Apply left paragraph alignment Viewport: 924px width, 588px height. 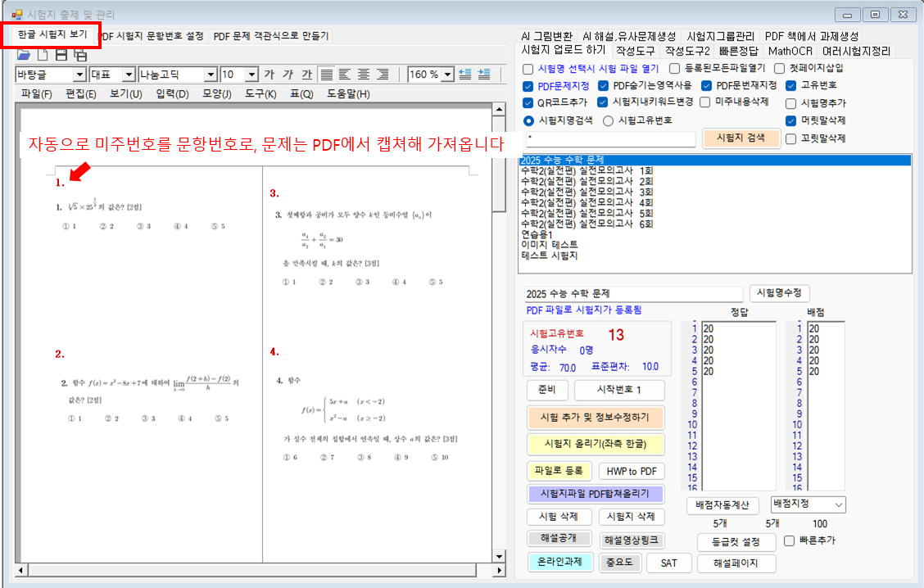345,75
